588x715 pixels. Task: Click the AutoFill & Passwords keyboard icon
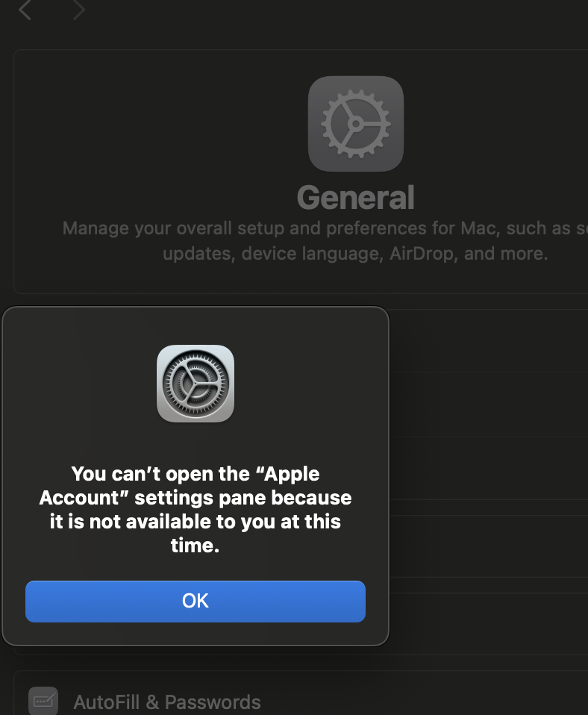(x=43, y=701)
